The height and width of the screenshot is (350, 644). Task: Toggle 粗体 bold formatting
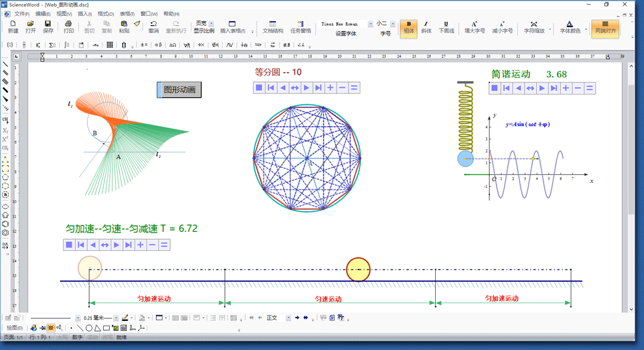click(409, 26)
